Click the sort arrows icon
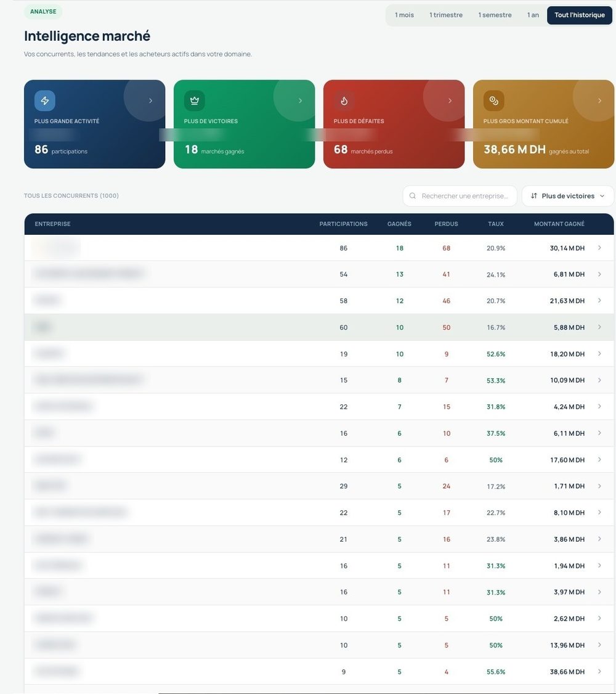Screen dimensions: 616x694 point(533,195)
